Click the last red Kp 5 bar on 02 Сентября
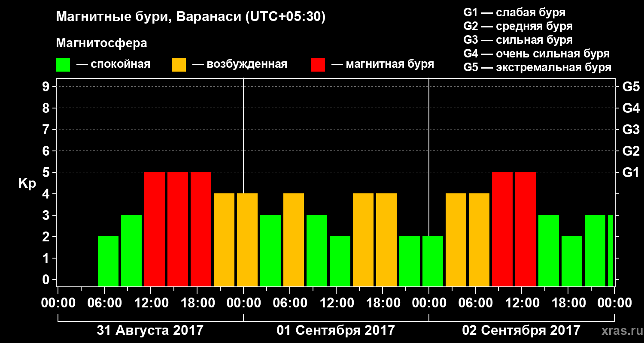The image size is (644, 343). coord(526,229)
